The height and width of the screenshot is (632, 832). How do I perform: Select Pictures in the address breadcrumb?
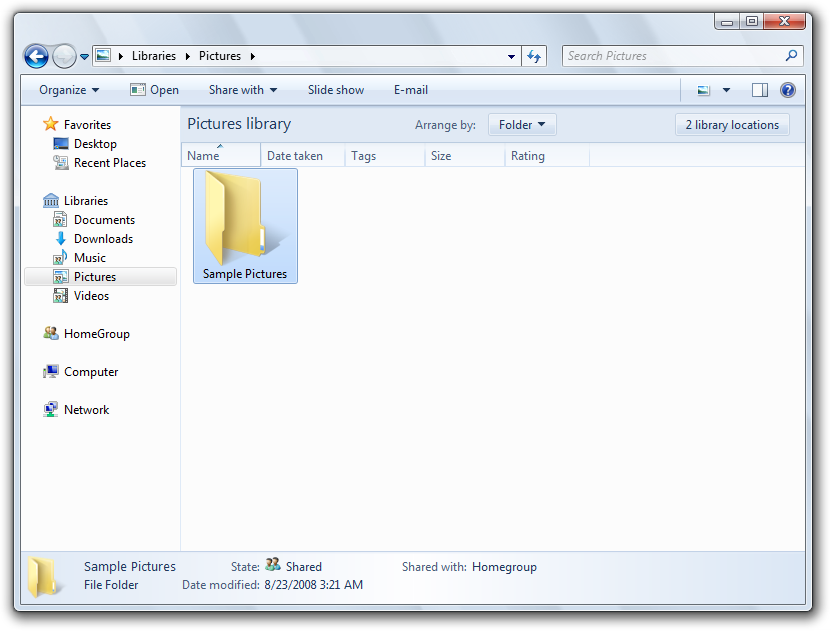[x=220, y=56]
